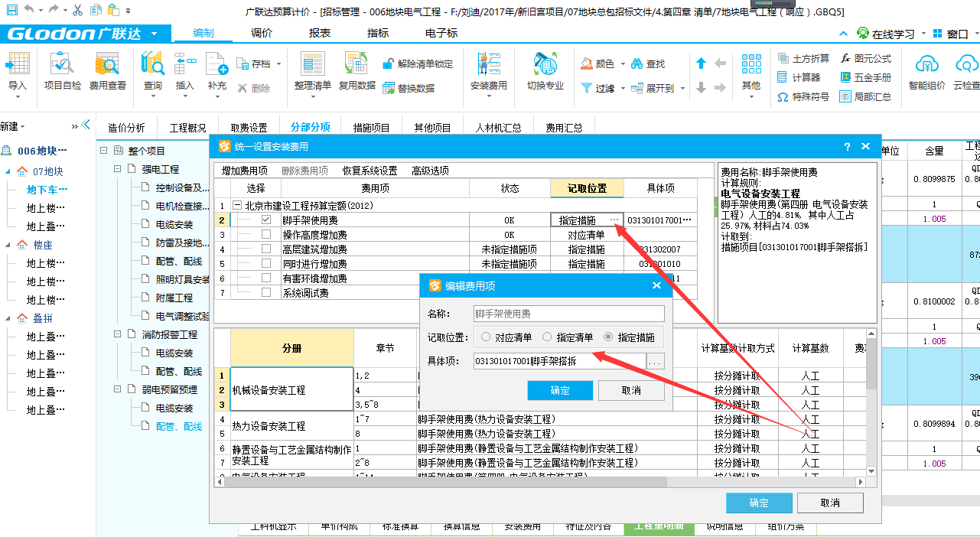Click 高级选项 menu in dialog
The image size is (980, 537).
coord(430,171)
